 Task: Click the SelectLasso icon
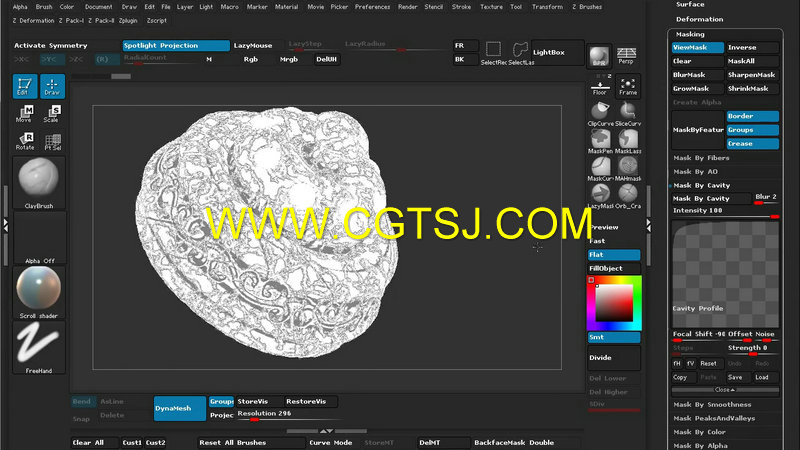520,53
